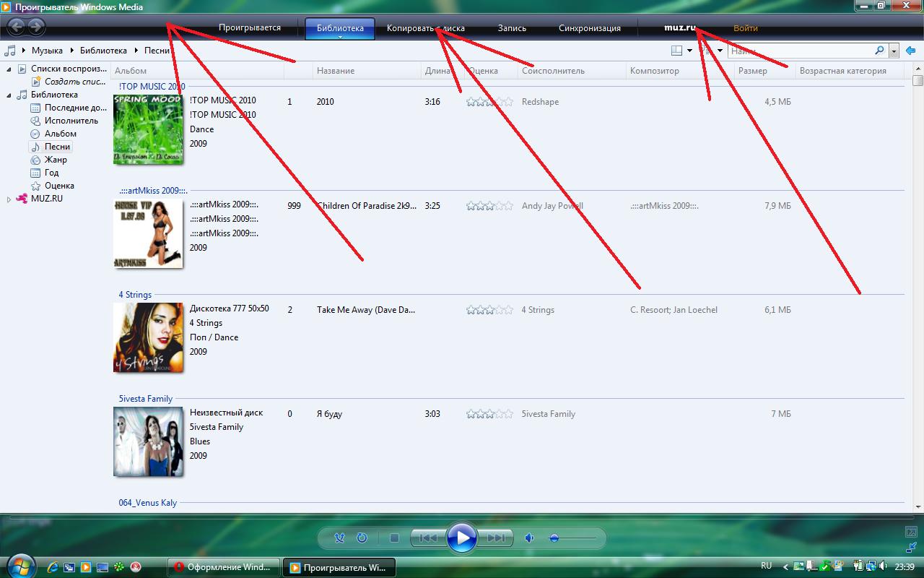The width and height of the screenshot is (924, 578).
Task: Show hidden tray icons with the arrow
Action: 785,566
